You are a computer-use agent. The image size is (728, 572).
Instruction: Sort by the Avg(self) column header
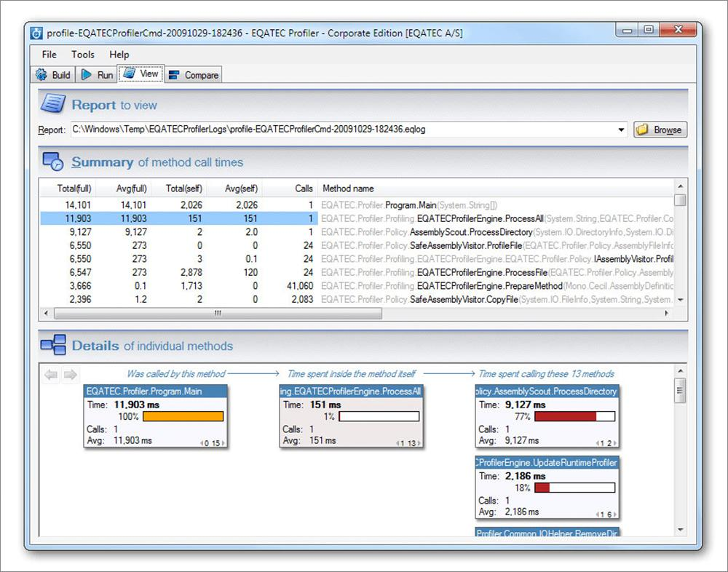[234, 188]
